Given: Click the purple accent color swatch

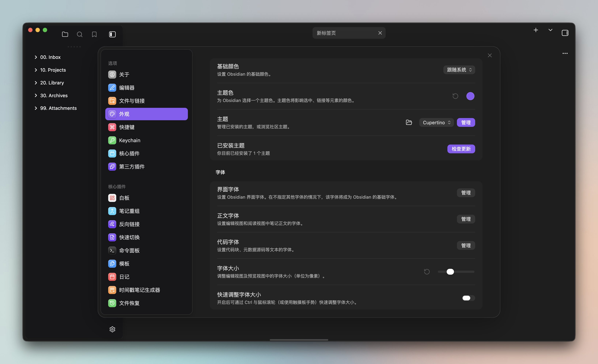Looking at the screenshot, I should point(470,96).
